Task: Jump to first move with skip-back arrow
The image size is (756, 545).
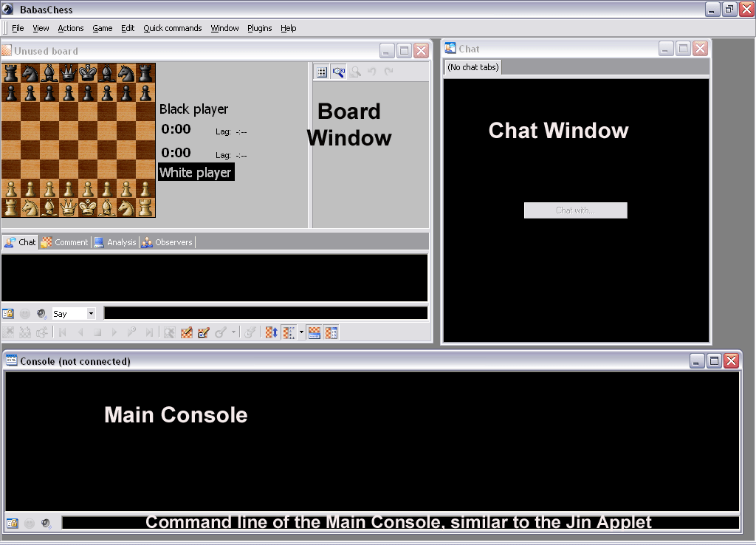Action: click(63, 332)
